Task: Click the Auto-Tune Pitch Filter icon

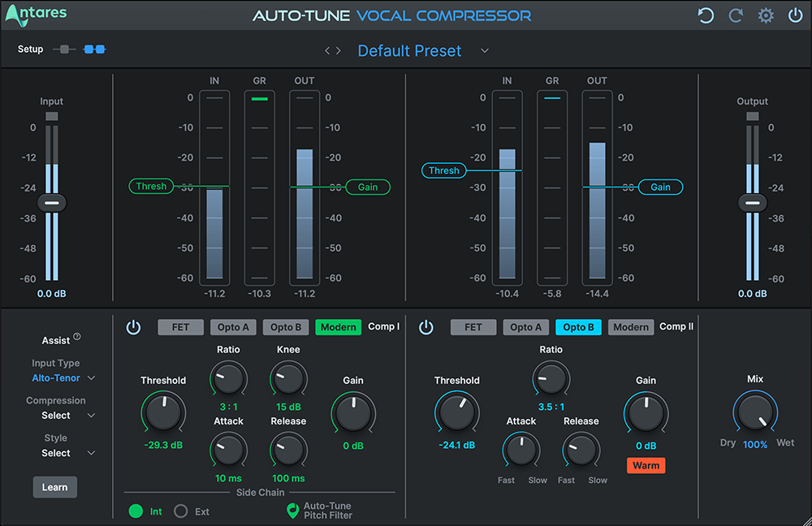Action: (x=292, y=511)
